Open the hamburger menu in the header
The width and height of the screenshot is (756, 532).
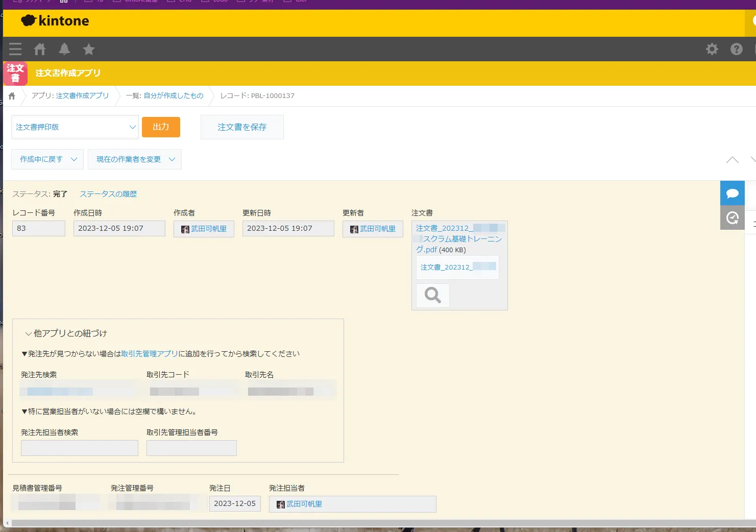coord(15,49)
